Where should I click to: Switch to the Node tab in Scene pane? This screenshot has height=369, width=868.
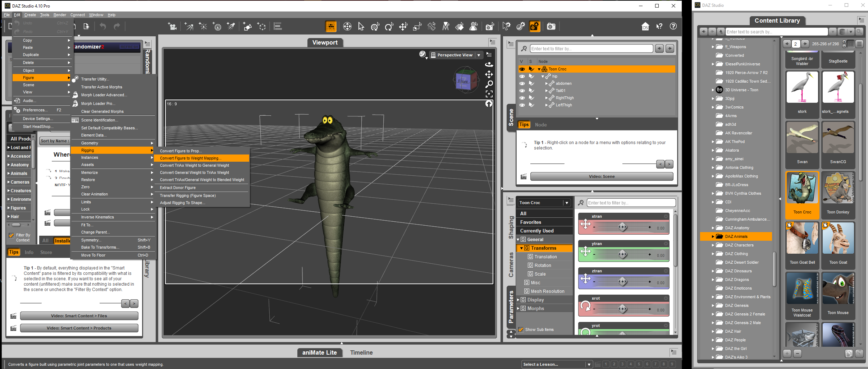tap(540, 125)
